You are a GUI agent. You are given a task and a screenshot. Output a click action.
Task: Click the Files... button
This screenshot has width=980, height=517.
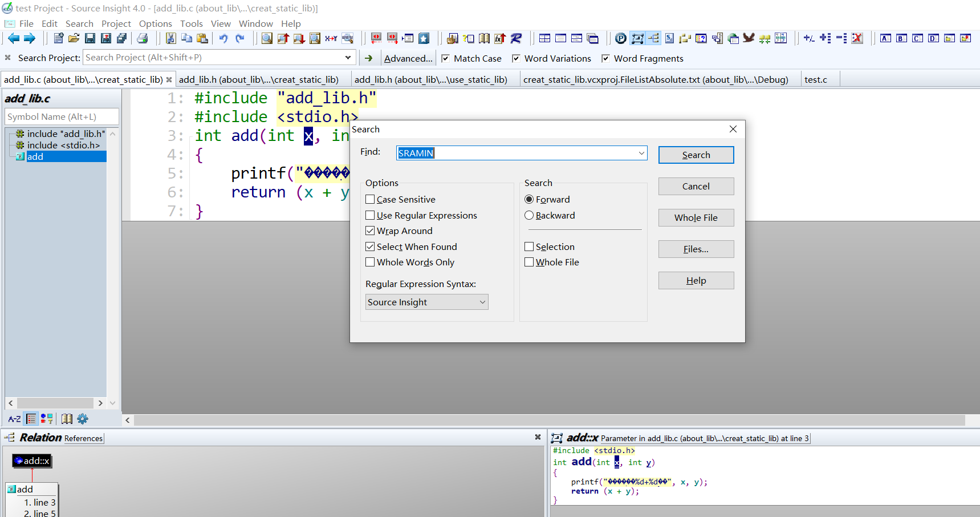[696, 249]
